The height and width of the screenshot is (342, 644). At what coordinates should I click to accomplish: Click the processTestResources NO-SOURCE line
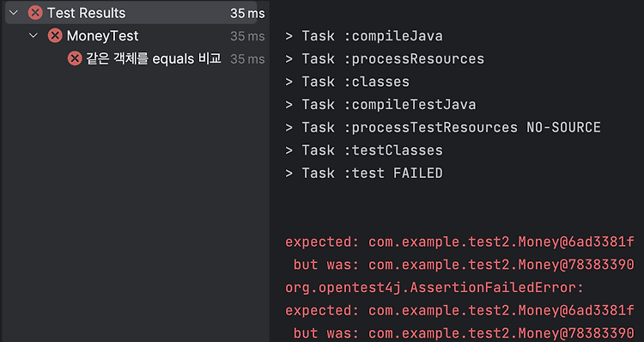443,127
